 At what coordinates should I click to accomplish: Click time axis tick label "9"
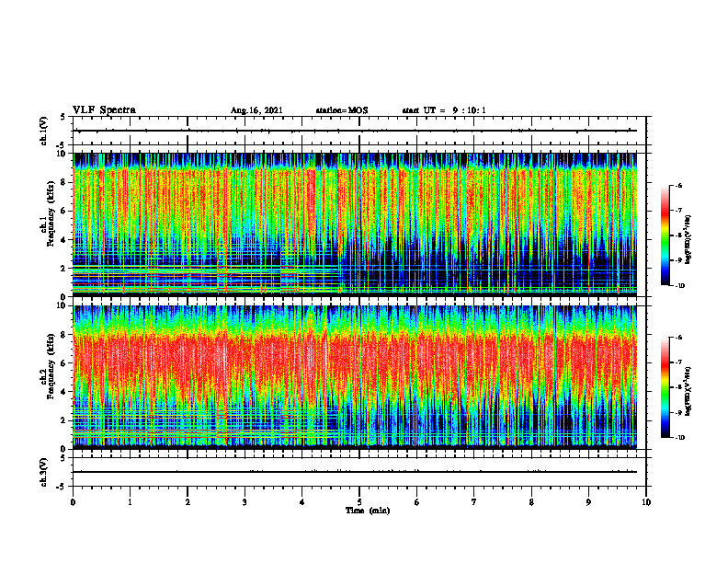588,502
